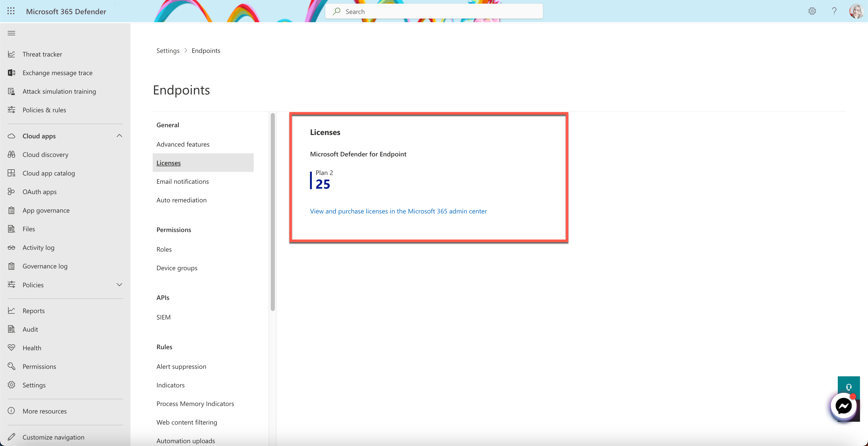
Task: Open the Messenger chat bubble
Action: point(844,406)
